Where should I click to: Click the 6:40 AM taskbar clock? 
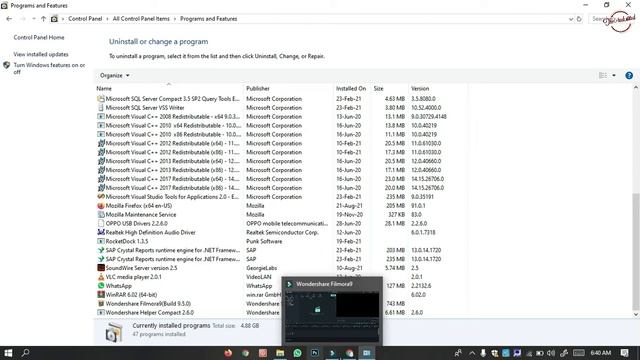pyautogui.click(x=600, y=353)
